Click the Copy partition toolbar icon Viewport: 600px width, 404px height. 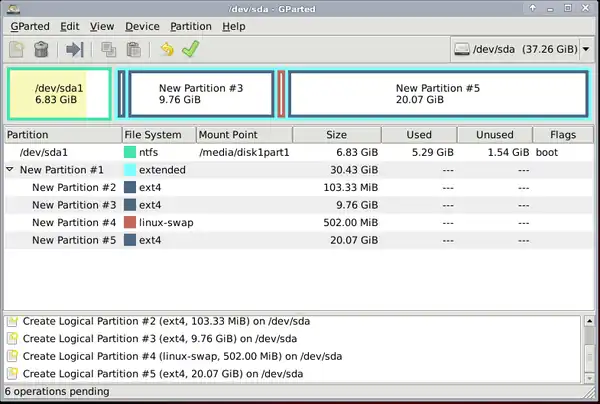tap(107, 48)
